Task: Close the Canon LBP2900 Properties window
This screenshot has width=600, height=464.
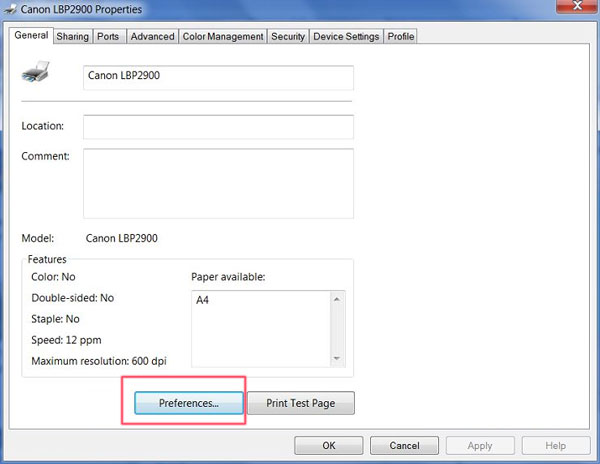Action: pos(577,6)
